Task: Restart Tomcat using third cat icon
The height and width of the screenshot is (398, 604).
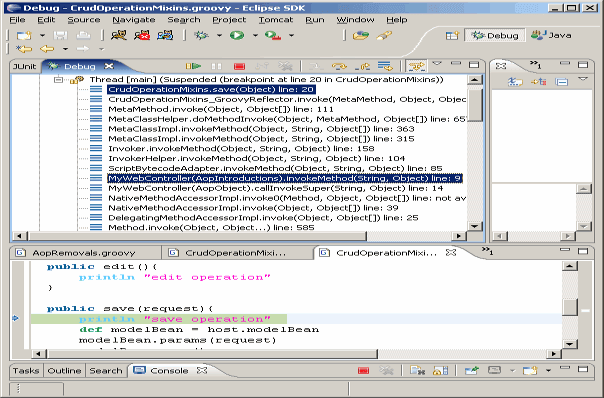Action: 165,35
